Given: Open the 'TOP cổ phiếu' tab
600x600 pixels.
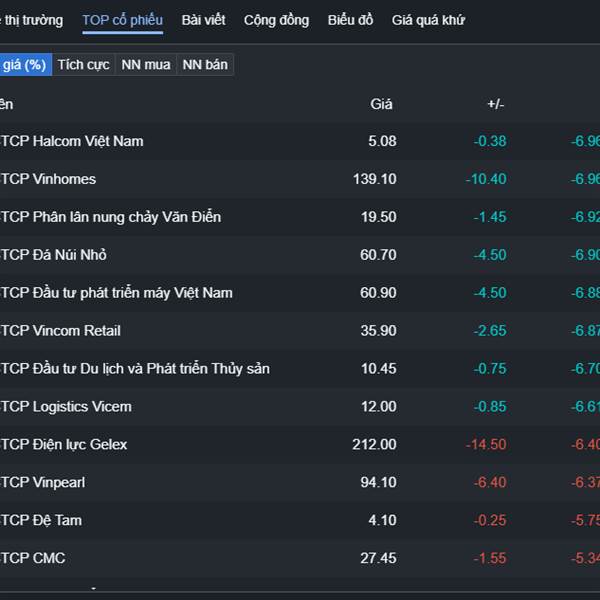Looking at the screenshot, I should pyautogui.click(x=122, y=20).
